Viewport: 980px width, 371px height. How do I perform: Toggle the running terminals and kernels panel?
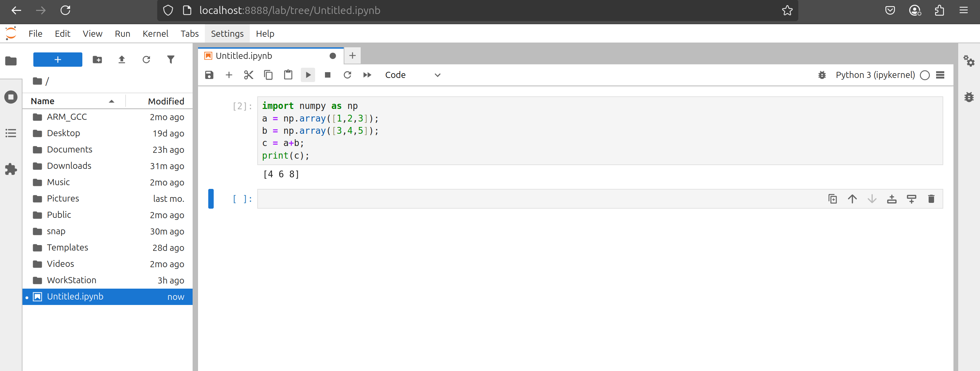pyautogui.click(x=11, y=97)
